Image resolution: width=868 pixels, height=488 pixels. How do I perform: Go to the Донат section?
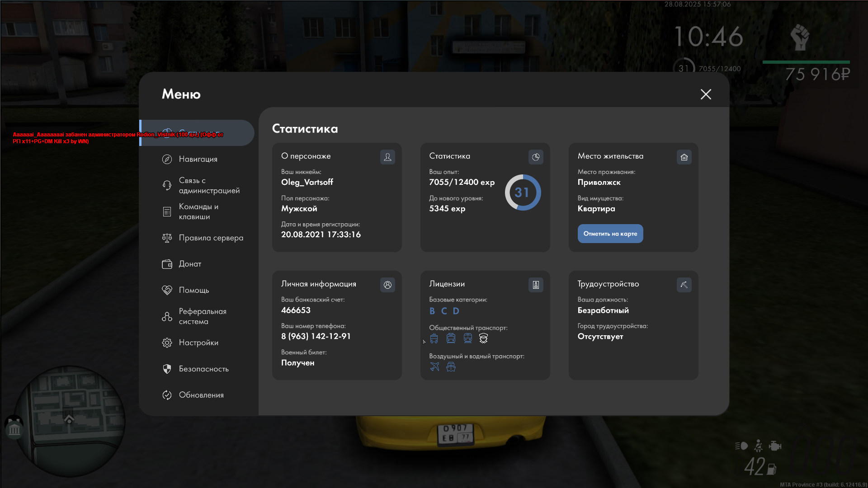pos(190,264)
